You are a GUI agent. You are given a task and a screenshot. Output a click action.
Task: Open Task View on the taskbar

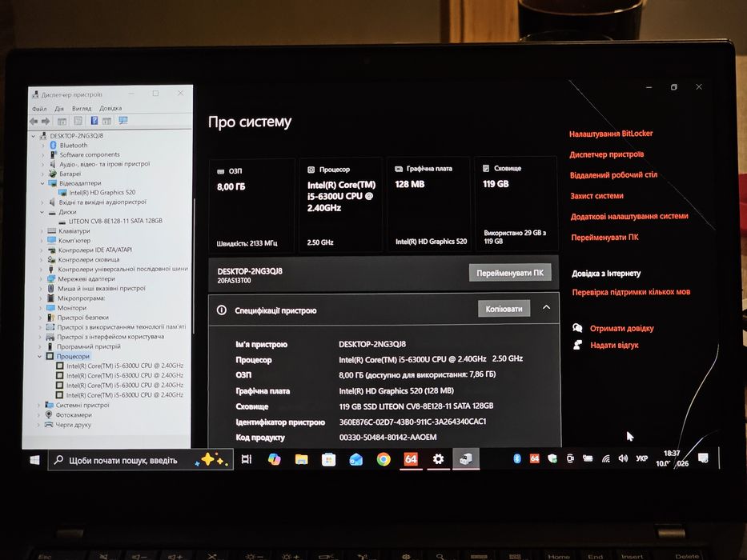[247, 459]
